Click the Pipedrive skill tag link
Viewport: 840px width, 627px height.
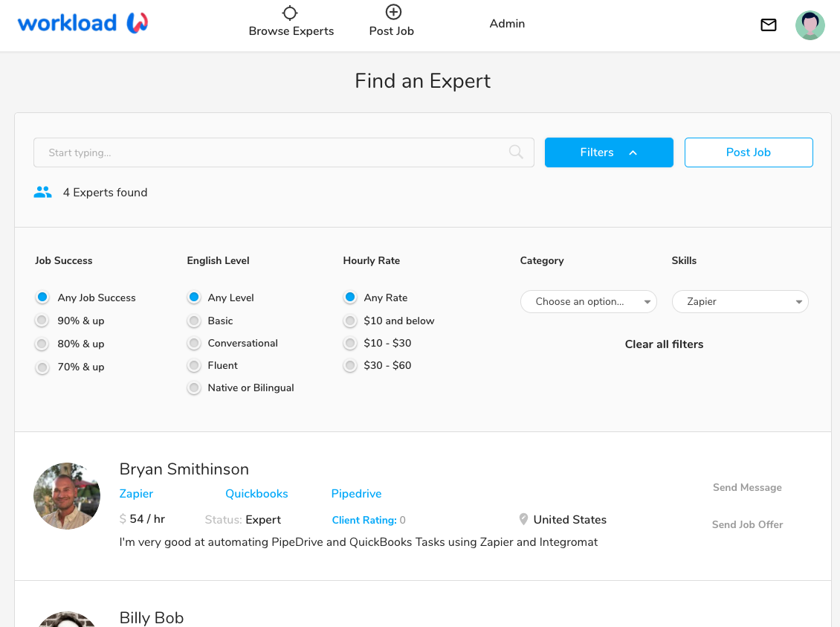(356, 494)
